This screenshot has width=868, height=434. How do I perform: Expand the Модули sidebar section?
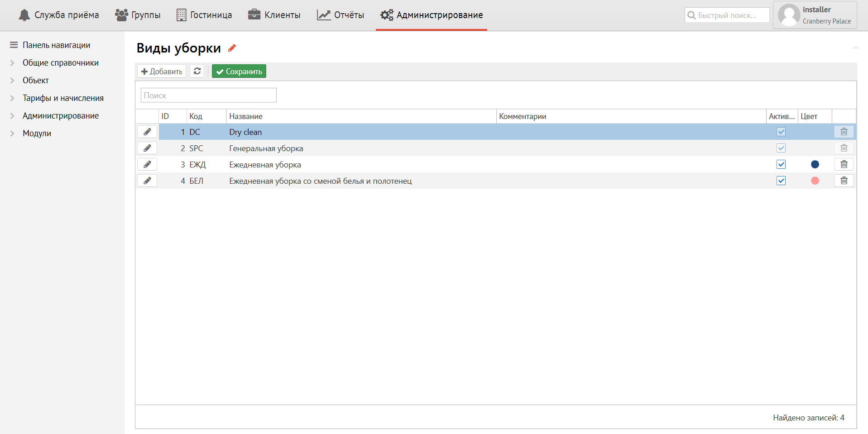pos(13,134)
